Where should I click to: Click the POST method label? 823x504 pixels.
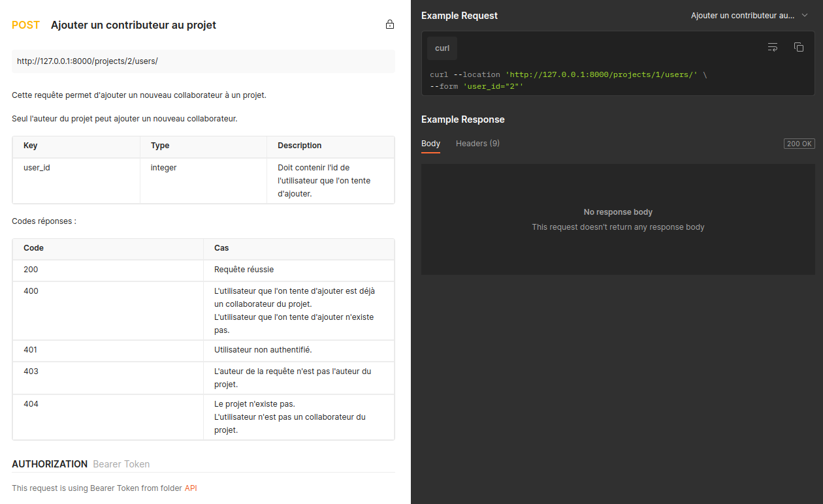click(26, 25)
